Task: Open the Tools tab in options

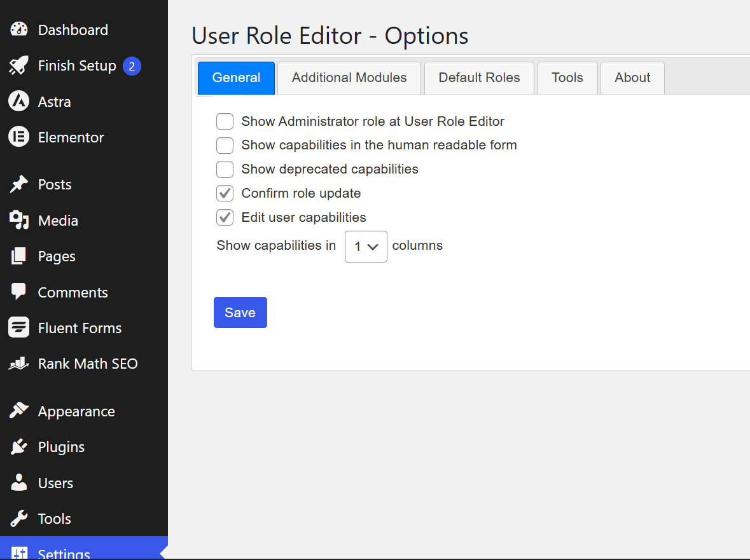Action: [567, 78]
